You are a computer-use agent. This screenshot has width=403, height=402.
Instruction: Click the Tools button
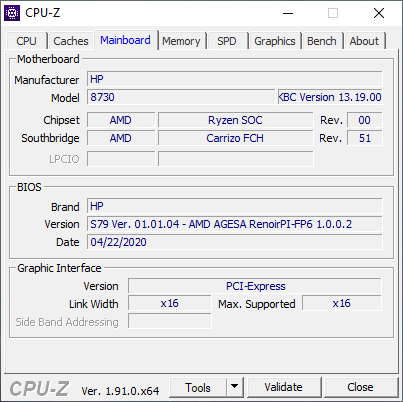pos(198,387)
